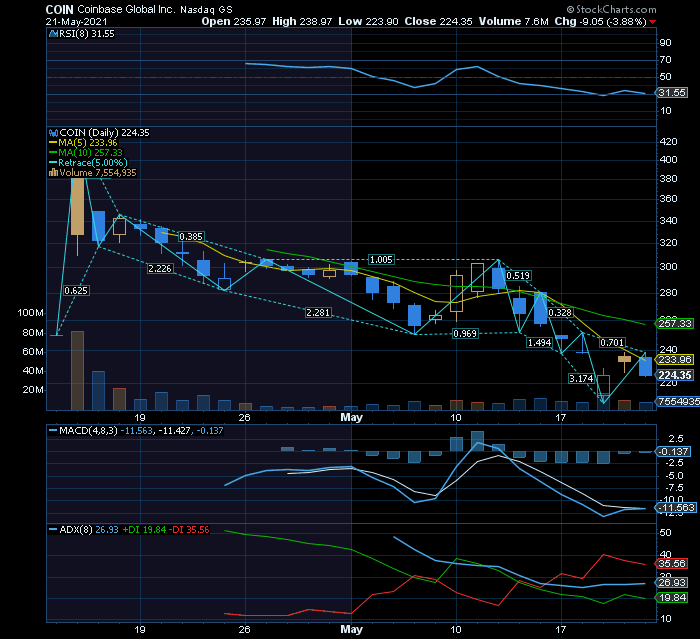Click the red down arrow beside the Chg value
The image size is (700, 639).
(x=653, y=22)
